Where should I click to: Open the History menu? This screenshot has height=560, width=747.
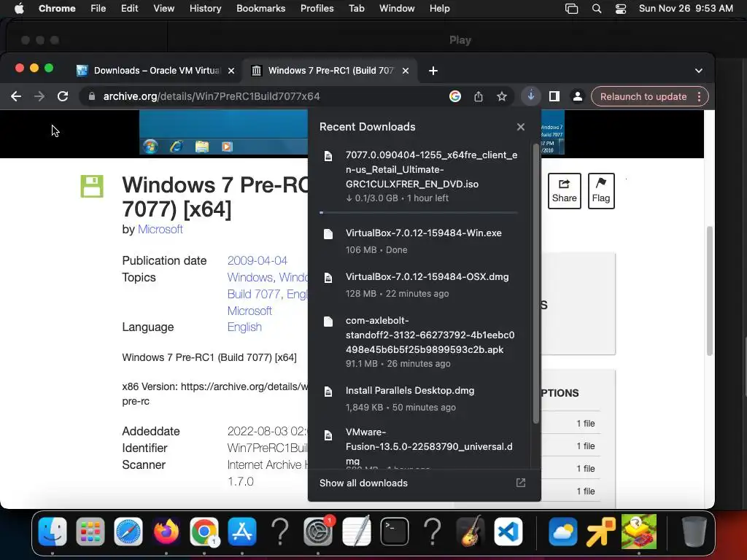click(205, 9)
